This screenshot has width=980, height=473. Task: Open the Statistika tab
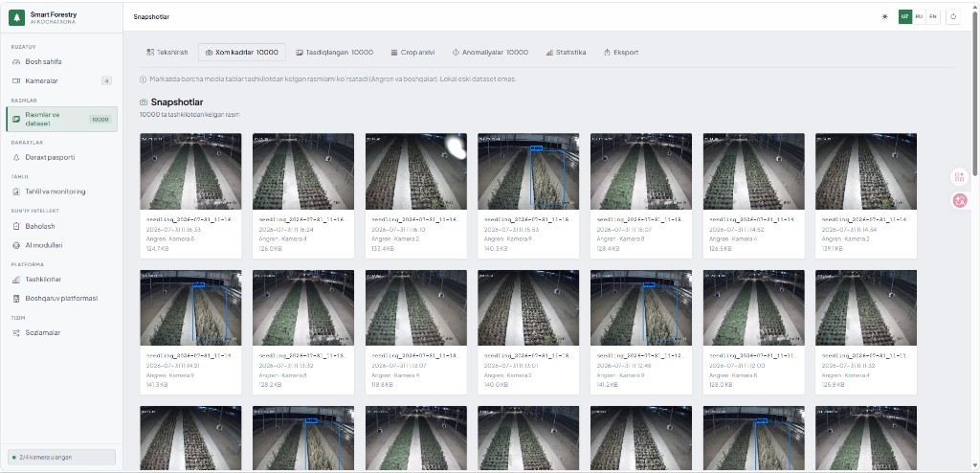(566, 53)
